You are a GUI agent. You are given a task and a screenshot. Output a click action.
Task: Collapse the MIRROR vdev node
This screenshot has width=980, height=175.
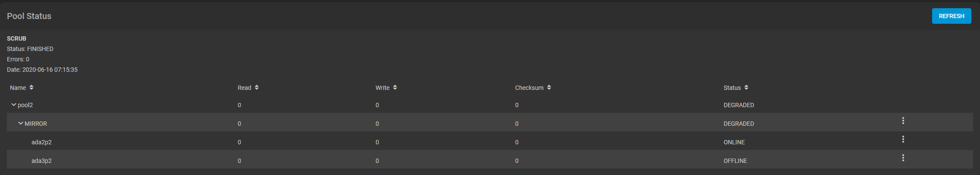click(21, 123)
